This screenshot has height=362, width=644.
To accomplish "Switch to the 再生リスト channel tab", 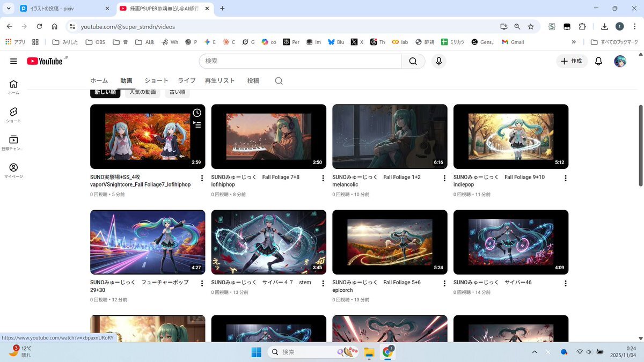I will [x=219, y=80].
